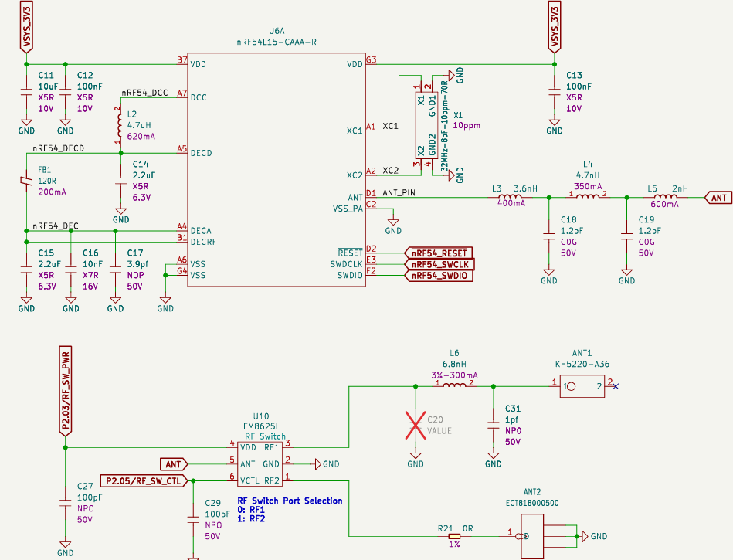Select the U10 FM8625H RF switch symbol
The image size is (733, 560).
260,464
